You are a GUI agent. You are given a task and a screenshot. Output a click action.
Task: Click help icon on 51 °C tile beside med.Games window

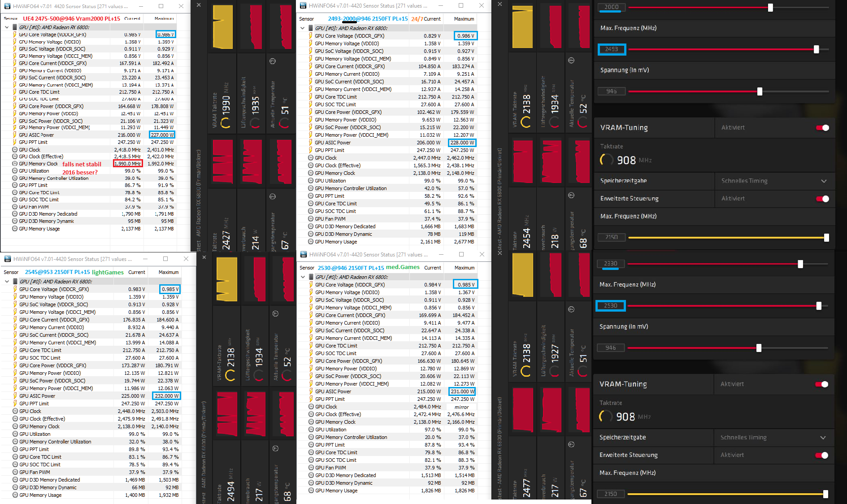[x=571, y=309]
